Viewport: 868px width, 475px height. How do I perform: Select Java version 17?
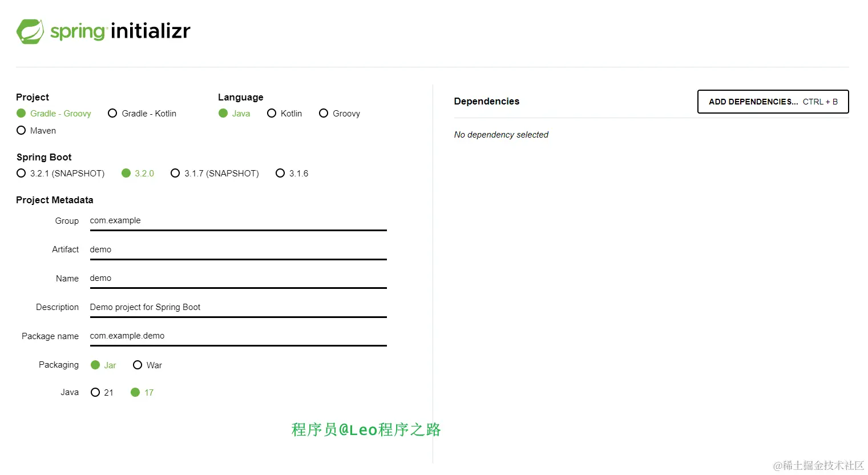tap(143, 393)
